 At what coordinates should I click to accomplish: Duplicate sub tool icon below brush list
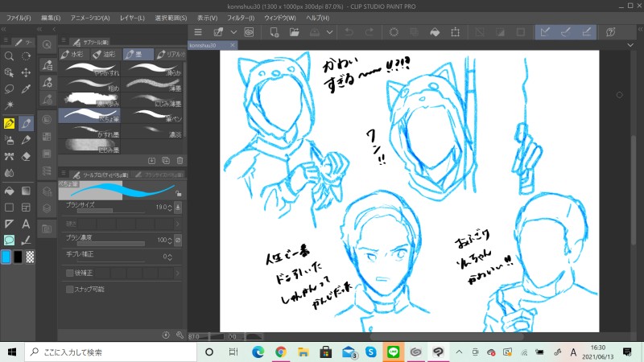pos(166,160)
